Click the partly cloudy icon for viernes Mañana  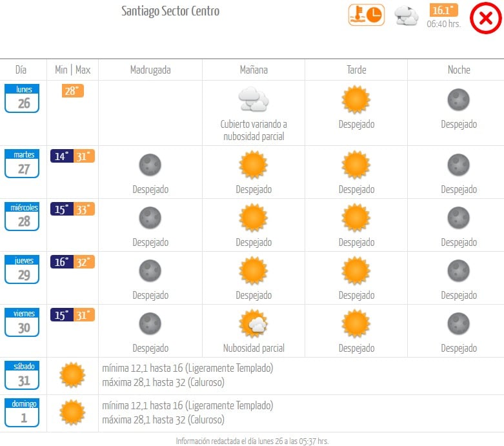253,323
